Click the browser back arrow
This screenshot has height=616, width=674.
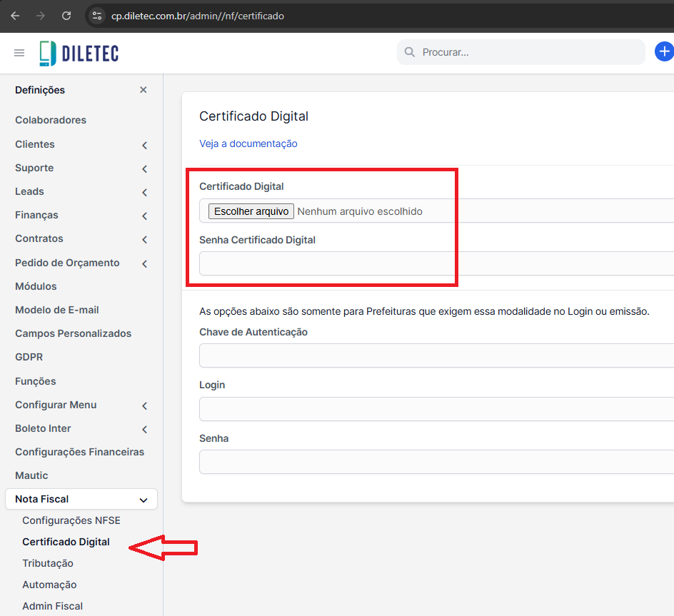click(x=15, y=16)
